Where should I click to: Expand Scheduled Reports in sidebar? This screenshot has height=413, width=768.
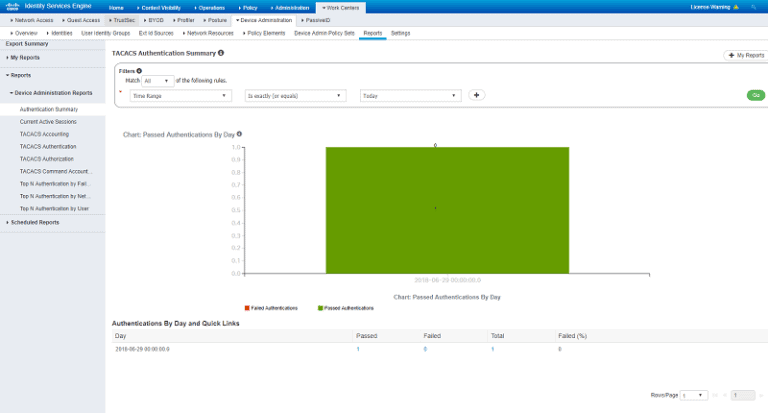pos(32,222)
